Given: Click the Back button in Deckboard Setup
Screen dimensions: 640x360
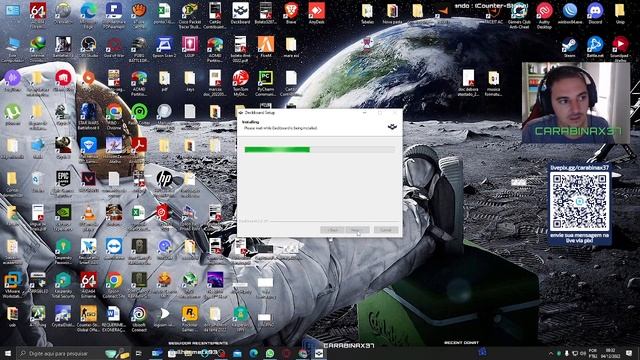Looking at the screenshot, I should click(332, 230).
